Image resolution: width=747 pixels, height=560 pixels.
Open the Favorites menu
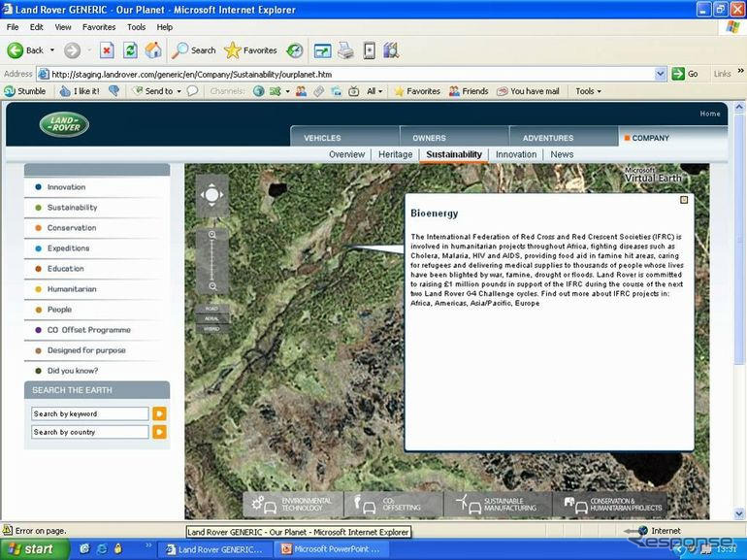[x=99, y=27]
